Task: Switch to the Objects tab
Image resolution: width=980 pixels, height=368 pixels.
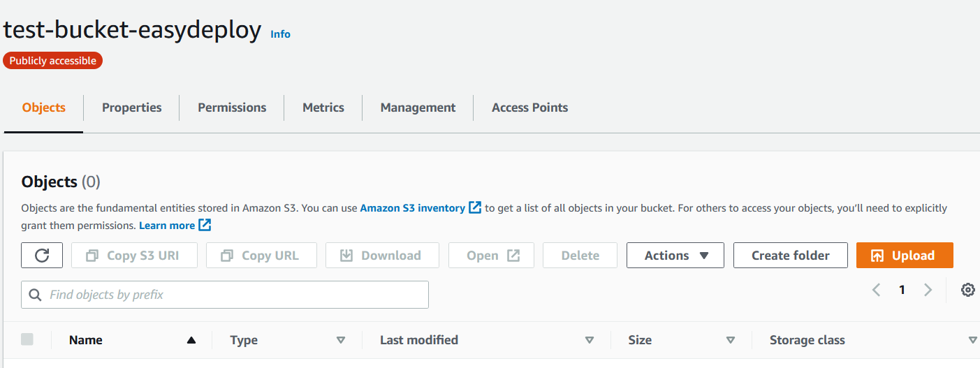Action: point(44,108)
